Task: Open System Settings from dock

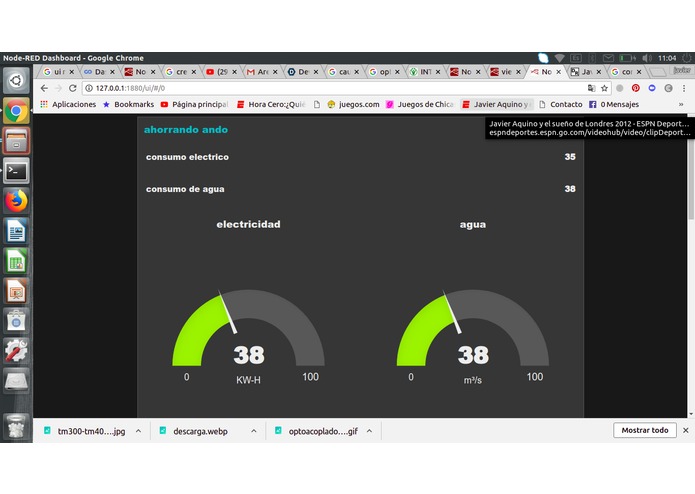Action: [x=16, y=351]
